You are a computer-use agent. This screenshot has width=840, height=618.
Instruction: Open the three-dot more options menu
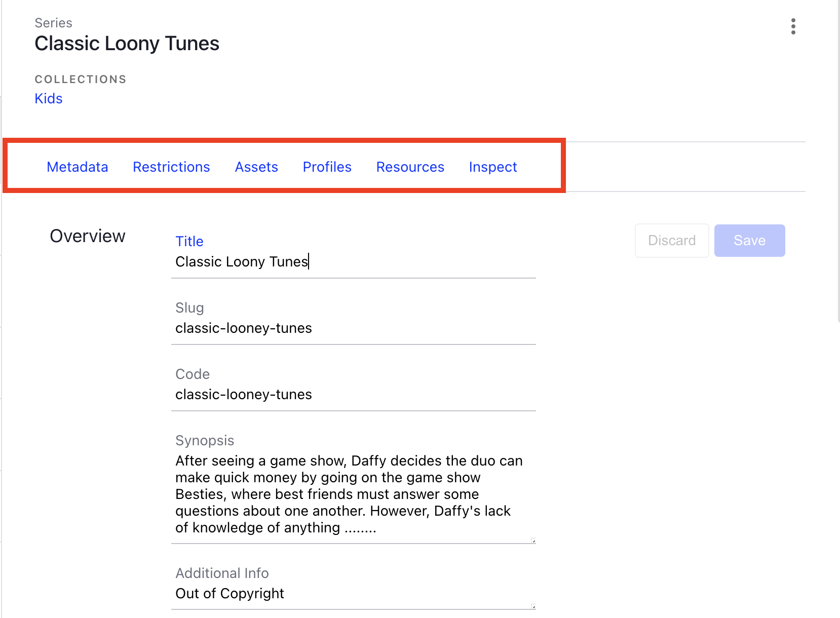793,26
